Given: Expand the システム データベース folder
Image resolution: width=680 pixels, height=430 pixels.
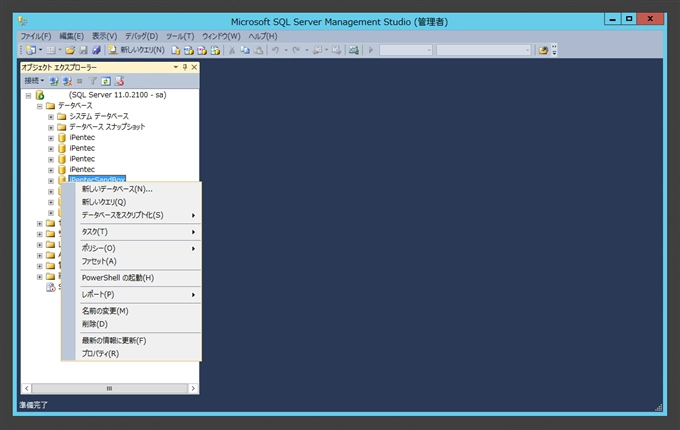Looking at the screenshot, I should tap(51, 117).
